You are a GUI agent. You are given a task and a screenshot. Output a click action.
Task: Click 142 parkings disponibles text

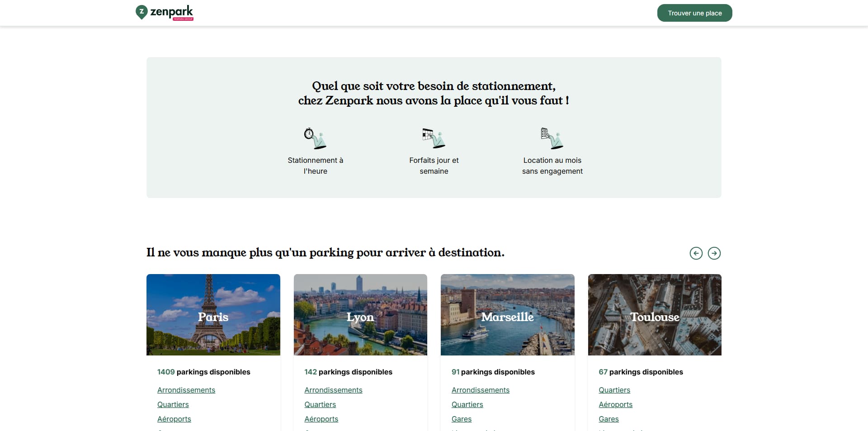[x=349, y=372]
